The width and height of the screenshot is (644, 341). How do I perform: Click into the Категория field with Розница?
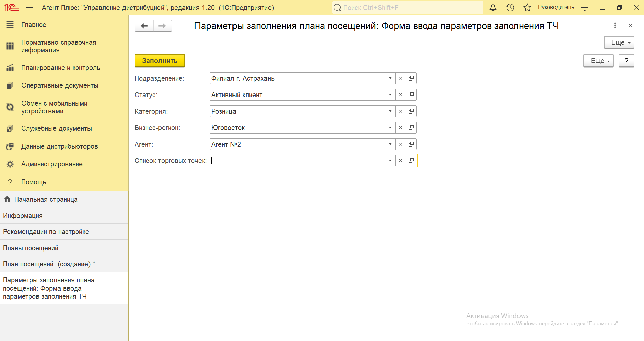(x=297, y=111)
